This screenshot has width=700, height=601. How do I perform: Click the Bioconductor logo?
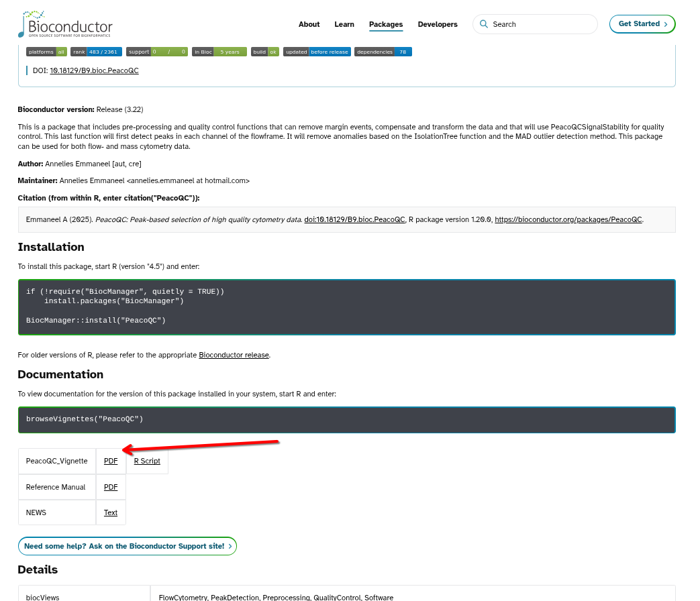click(65, 24)
